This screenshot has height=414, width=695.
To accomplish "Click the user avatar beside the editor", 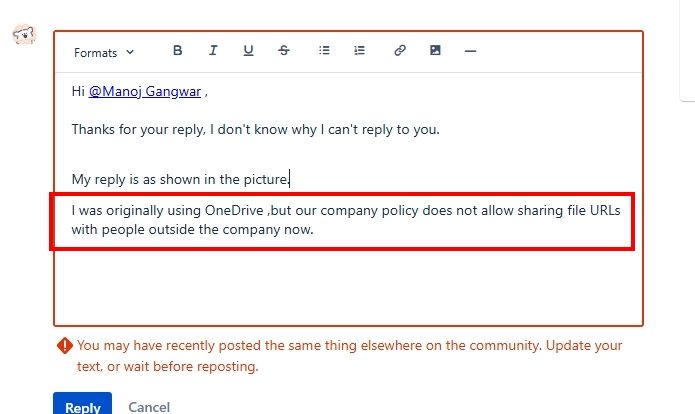I will tap(24, 35).
